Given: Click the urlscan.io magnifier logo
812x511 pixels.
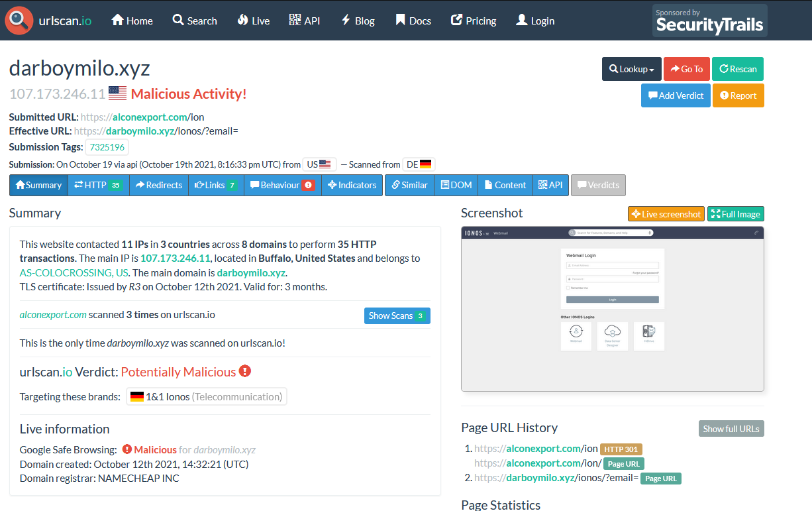Looking at the screenshot, I should (19, 21).
